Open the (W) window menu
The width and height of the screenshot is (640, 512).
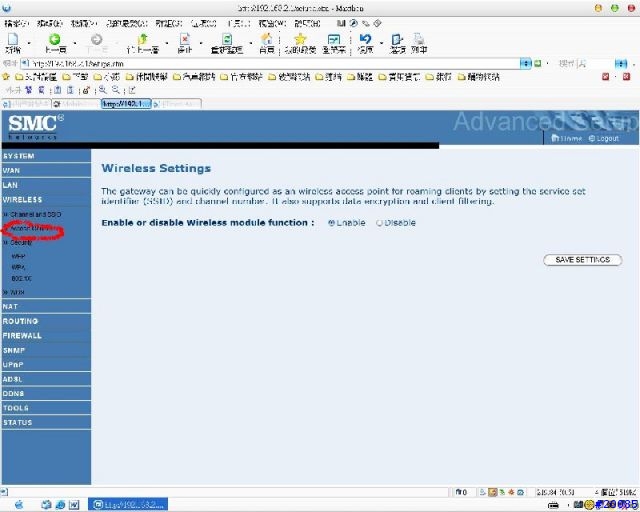[272, 24]
